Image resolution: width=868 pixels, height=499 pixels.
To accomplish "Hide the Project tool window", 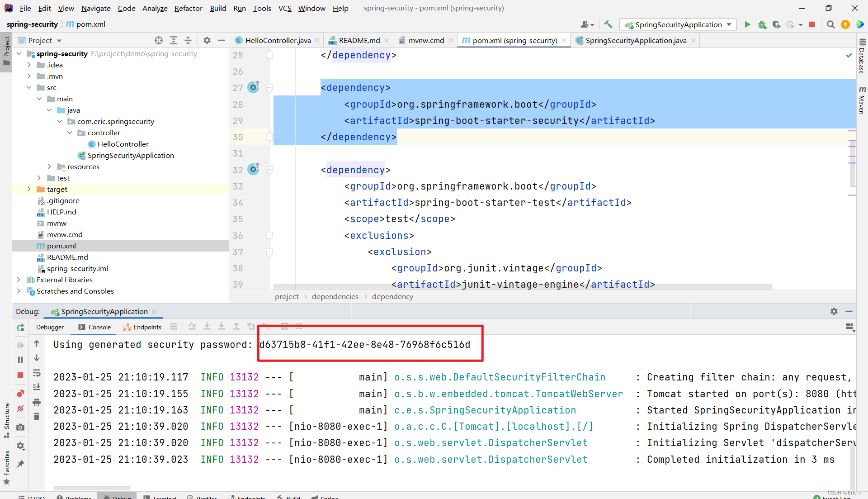I will [222, 40].
